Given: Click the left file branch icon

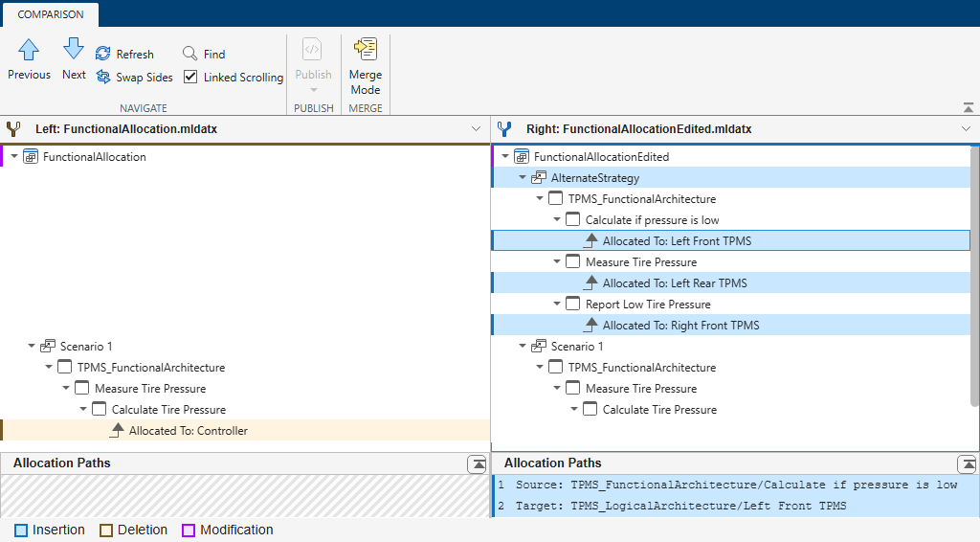Looking at the screenshot, I should point(12,129).
